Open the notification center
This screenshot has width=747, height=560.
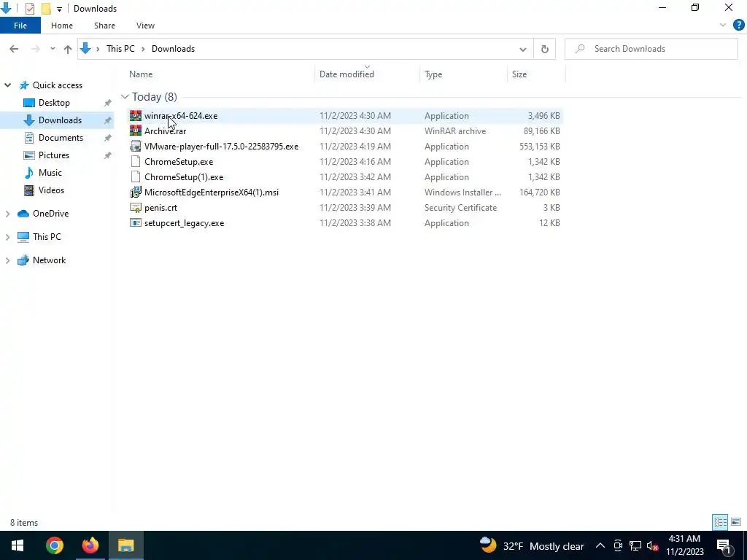point(724,545)
